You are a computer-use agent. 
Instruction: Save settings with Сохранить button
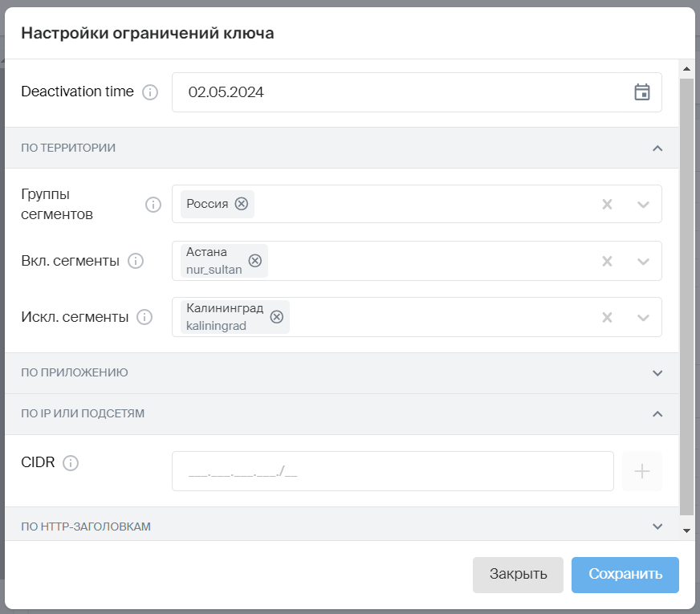625,575
